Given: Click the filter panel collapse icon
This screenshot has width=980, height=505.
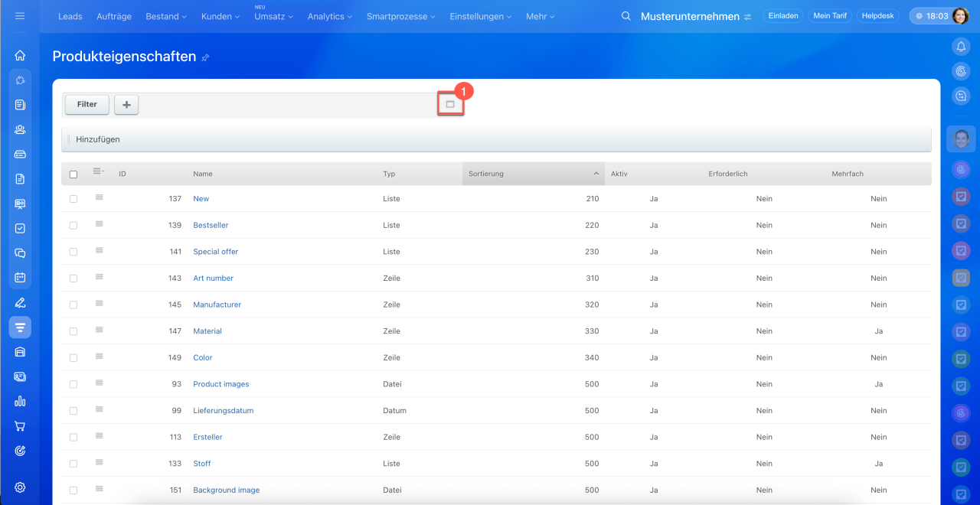Looking at the screenshot, I should [x=450, y=105].
